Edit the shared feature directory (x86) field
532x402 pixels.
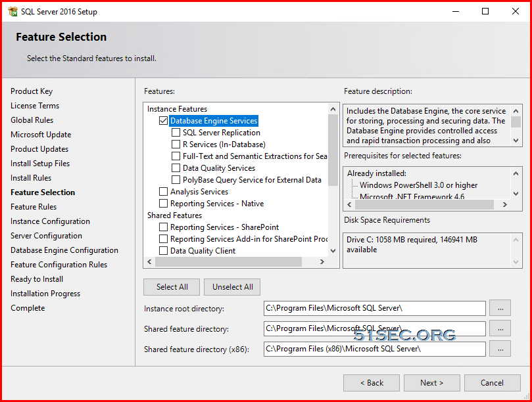click(375, 349)
